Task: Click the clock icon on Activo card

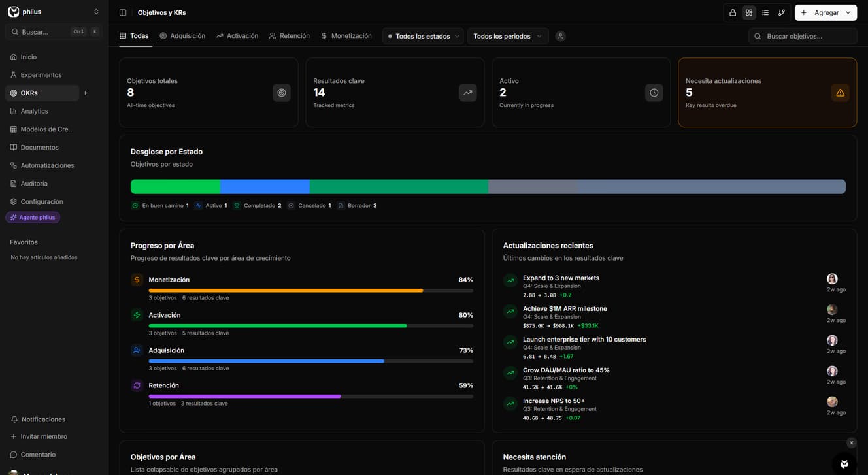Action: [x=654, y=93]
